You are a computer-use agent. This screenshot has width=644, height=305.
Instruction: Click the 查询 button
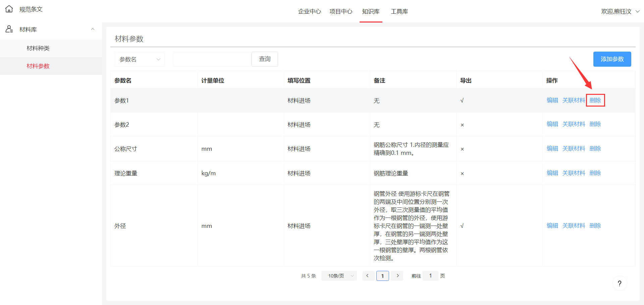click(265, 59)
